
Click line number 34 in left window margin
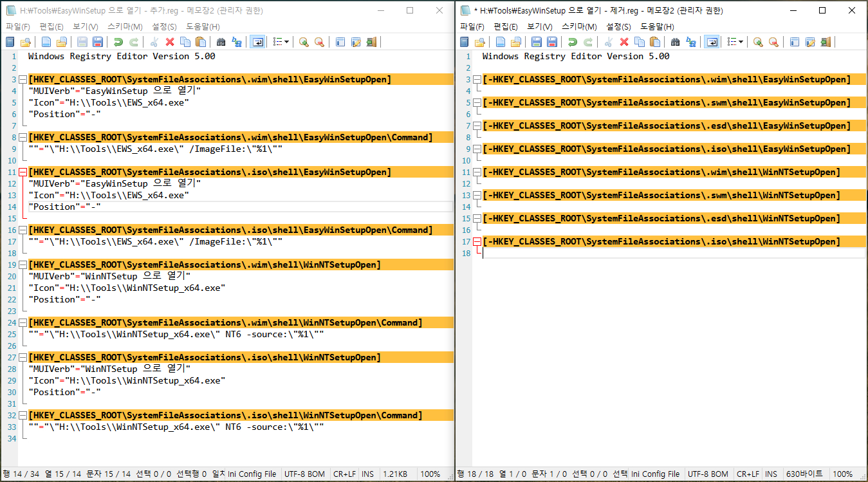pos(12,438)
